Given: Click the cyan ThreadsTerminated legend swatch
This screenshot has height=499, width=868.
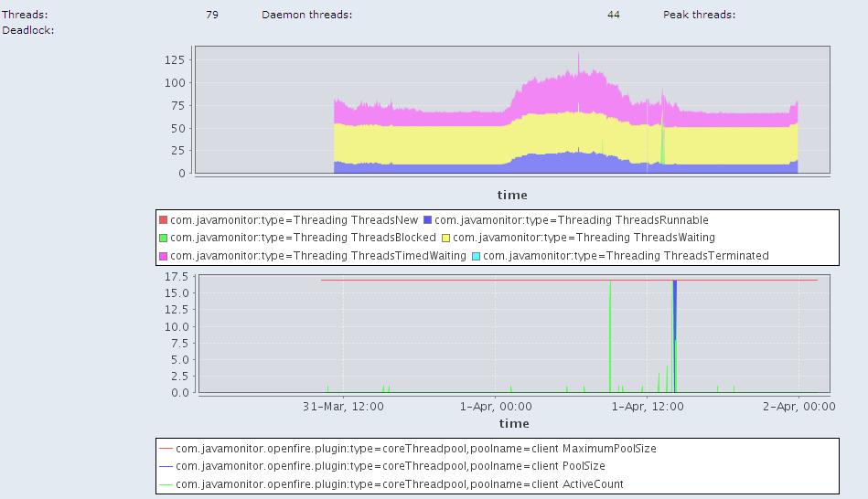Looking at the screenshot, I should [476, 256].
